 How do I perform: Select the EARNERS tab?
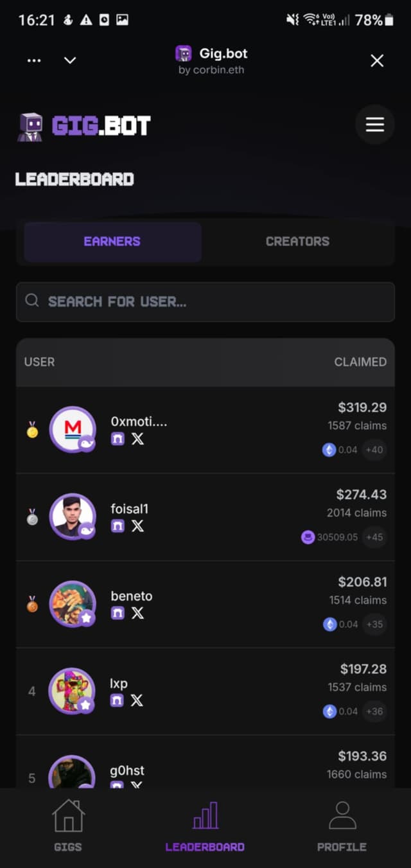click(x=112, y=242)
